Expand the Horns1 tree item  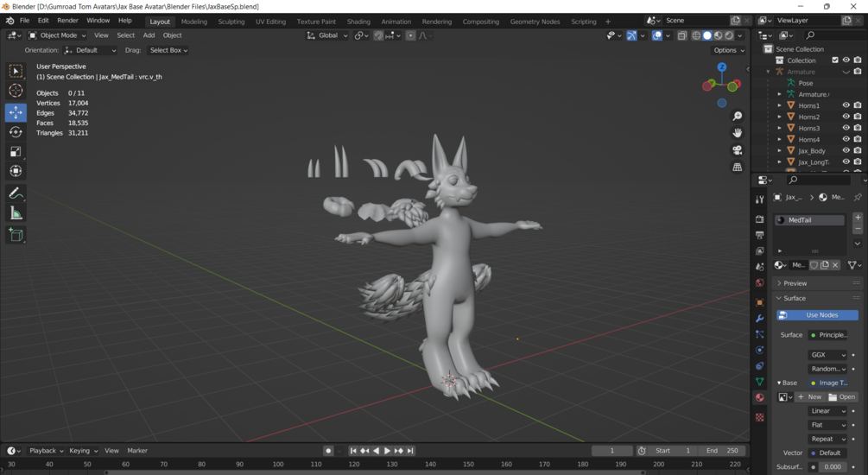pos(779,105)
